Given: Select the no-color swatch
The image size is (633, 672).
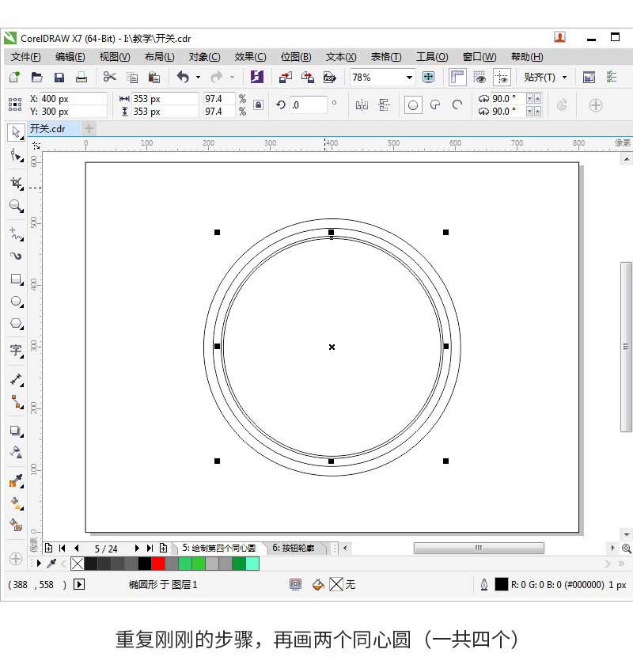Looking at the screenshot, I should [77, 563].
